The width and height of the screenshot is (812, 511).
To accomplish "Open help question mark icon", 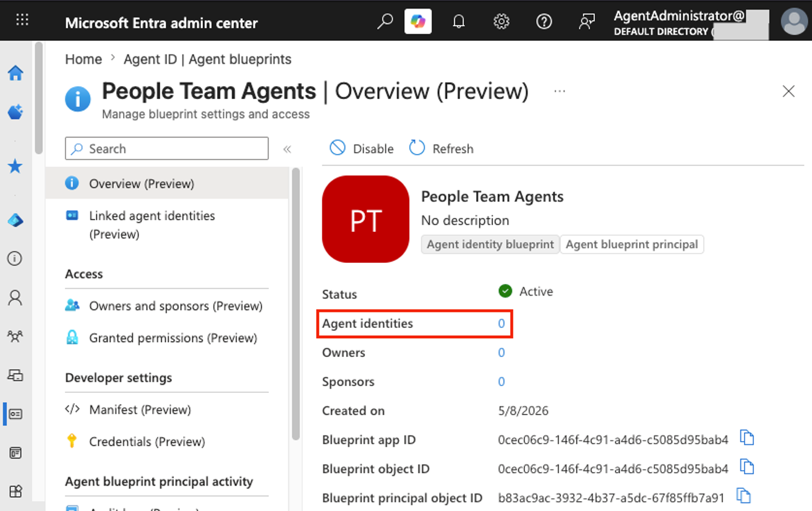I will pyautogui.click(x=544, y=22).
